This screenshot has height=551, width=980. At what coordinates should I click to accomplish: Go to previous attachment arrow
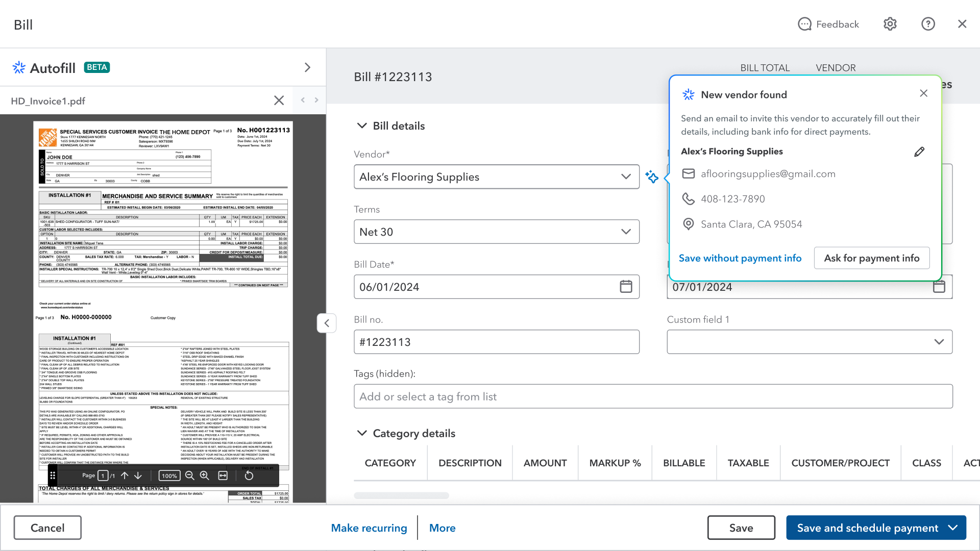[x=303, y=100]
